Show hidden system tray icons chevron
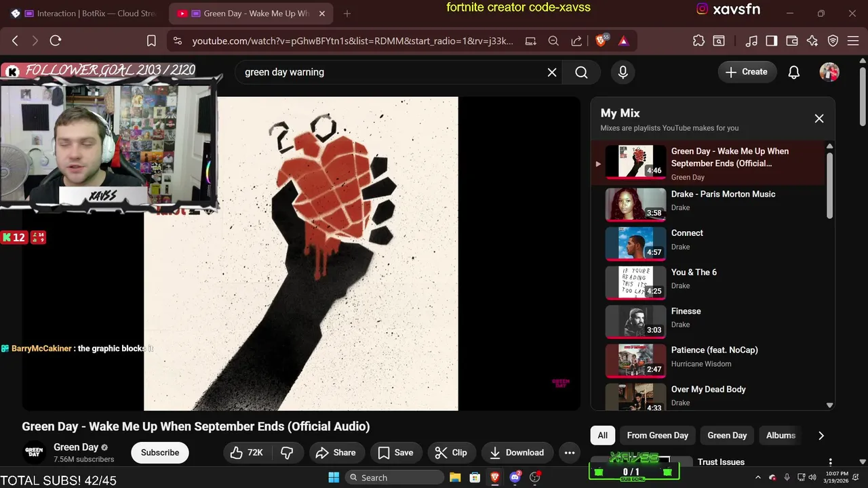 [757, 477]
